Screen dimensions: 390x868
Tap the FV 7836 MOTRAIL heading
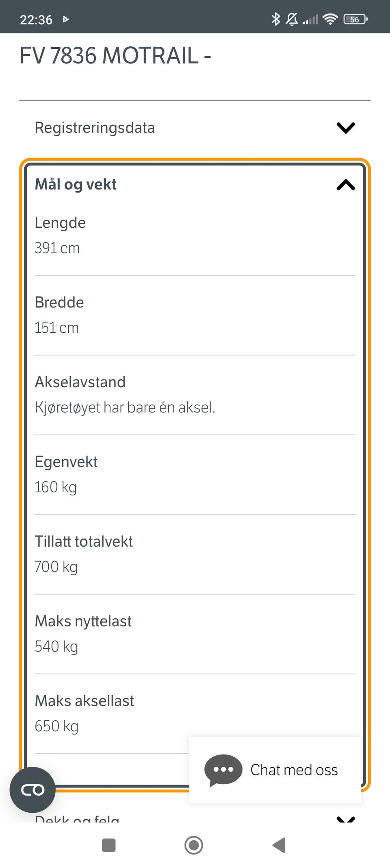tap(115, 56)
